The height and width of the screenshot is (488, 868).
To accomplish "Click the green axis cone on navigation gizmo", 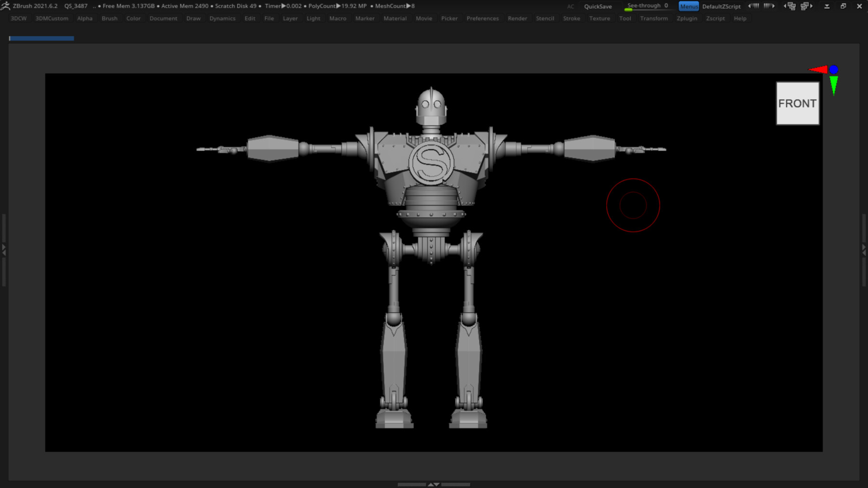I will point(834,84).
